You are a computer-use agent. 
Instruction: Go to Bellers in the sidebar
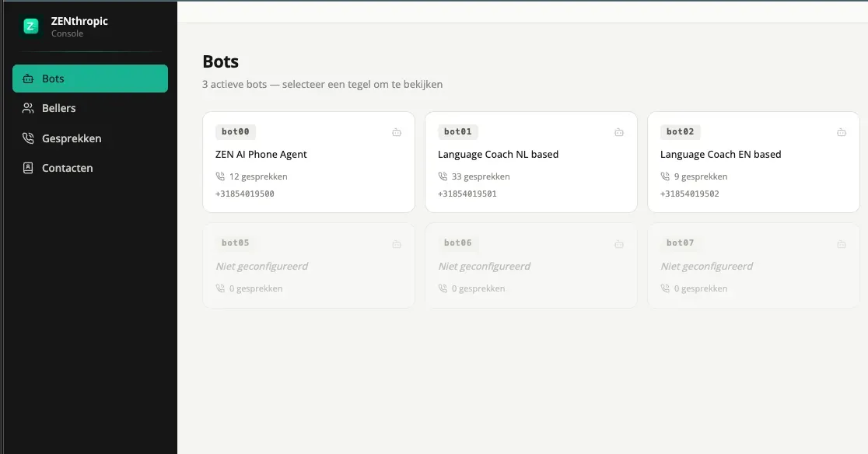point(90,108)
